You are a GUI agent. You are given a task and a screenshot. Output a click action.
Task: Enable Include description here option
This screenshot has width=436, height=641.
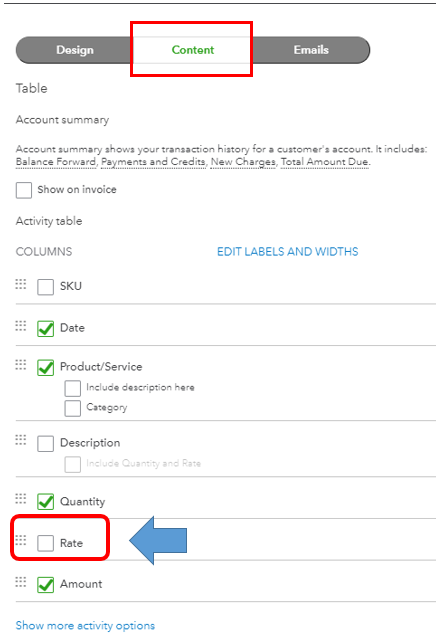tap(72, 388)
